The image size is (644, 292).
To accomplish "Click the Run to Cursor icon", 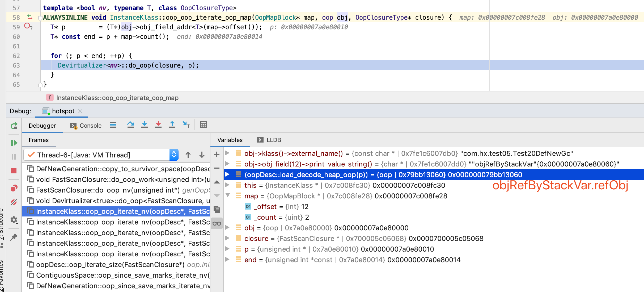I will point(186,125).
